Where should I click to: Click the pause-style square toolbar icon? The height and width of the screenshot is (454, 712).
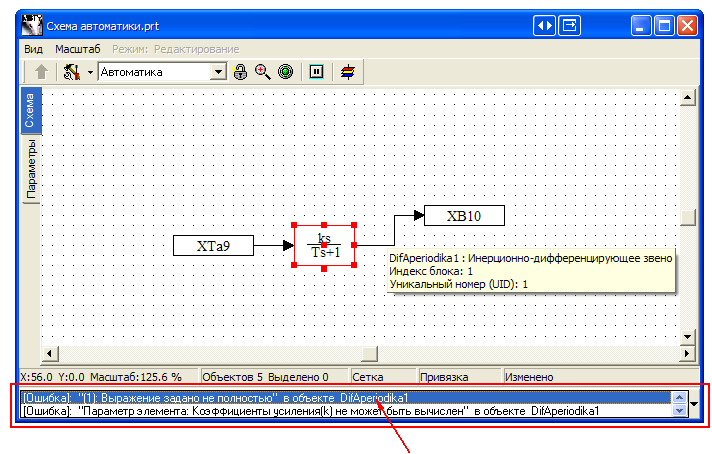coord(316,72)
